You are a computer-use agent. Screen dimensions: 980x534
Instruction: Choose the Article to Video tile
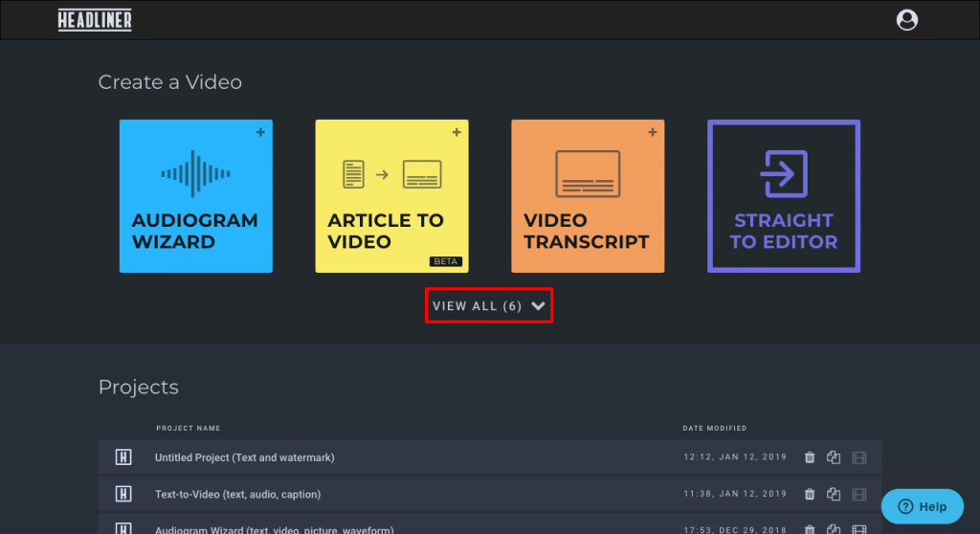pyautogui.click(x=391, y=196)
